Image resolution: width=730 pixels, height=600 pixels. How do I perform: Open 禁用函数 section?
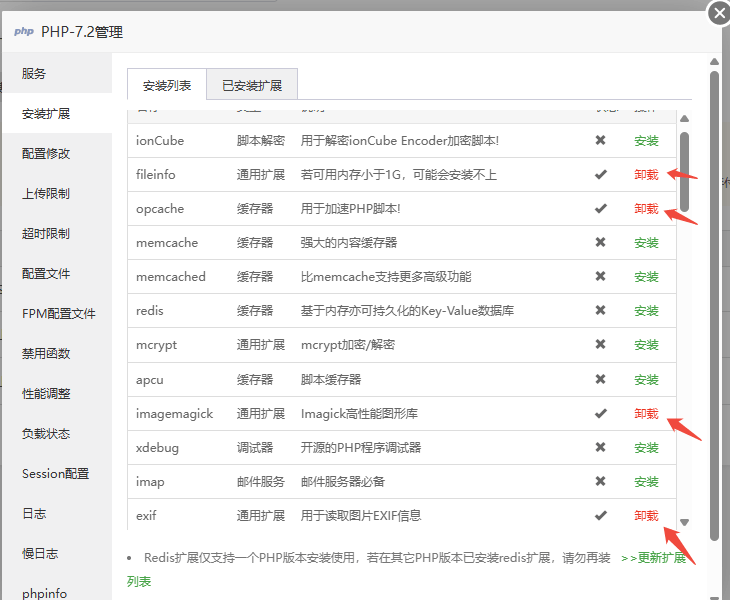46,353
